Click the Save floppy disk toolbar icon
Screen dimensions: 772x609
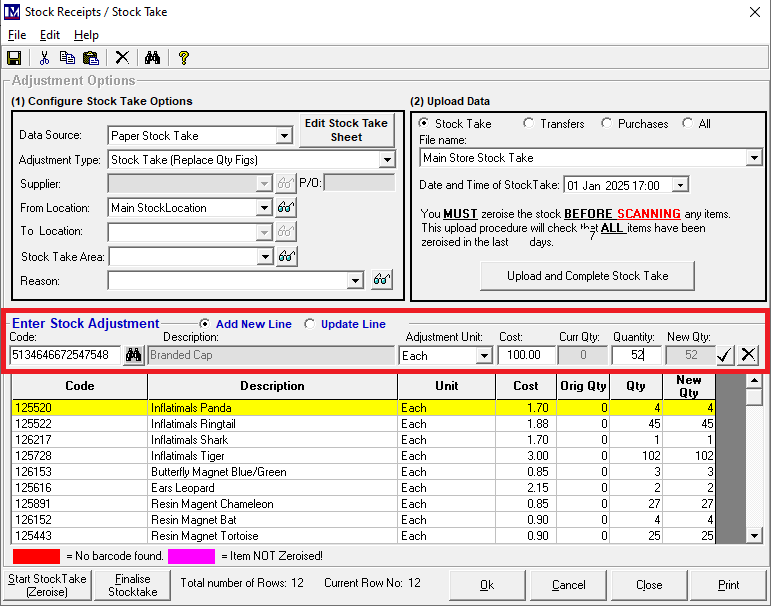point(14,58)
